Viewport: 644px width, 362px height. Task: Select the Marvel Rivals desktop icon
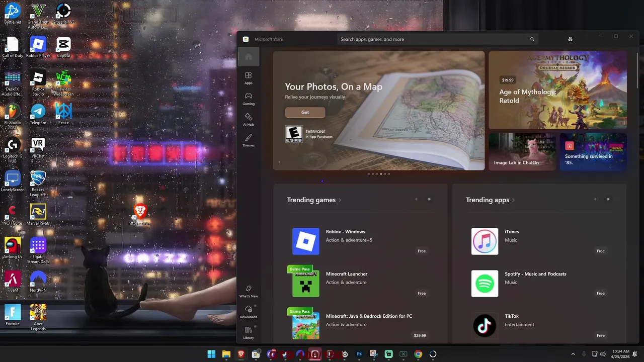click(38, 215)
